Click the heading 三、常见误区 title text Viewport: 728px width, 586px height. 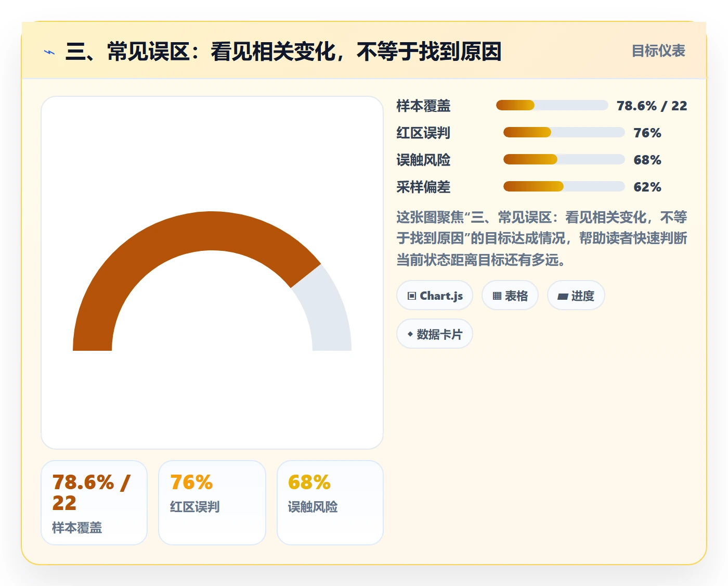click(283, 52)
